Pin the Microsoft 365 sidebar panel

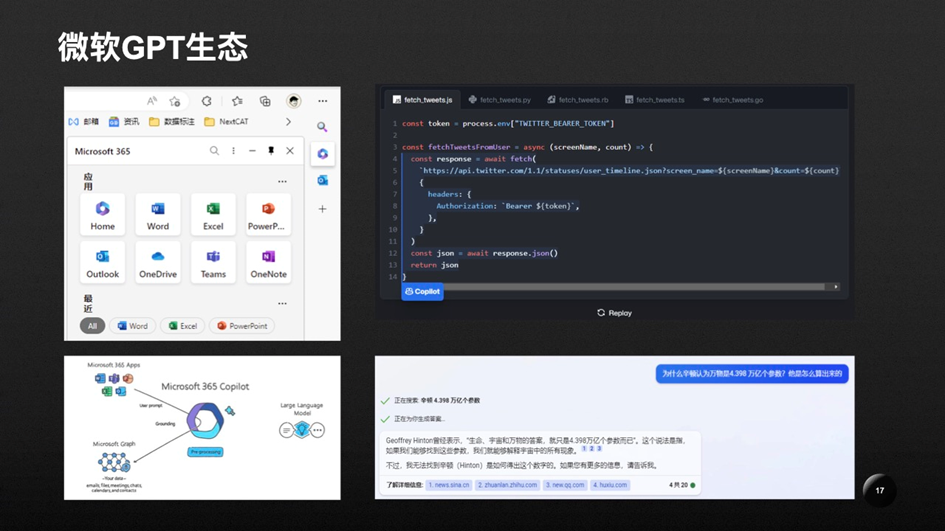click(x=271, y=151)
